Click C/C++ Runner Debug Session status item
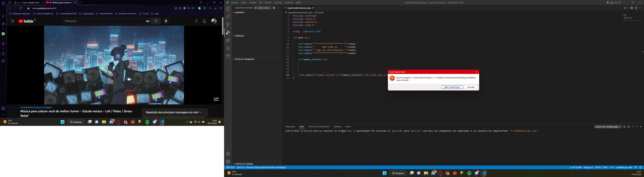Viewport: 644px width, 177px height. (x=261, y=167)
